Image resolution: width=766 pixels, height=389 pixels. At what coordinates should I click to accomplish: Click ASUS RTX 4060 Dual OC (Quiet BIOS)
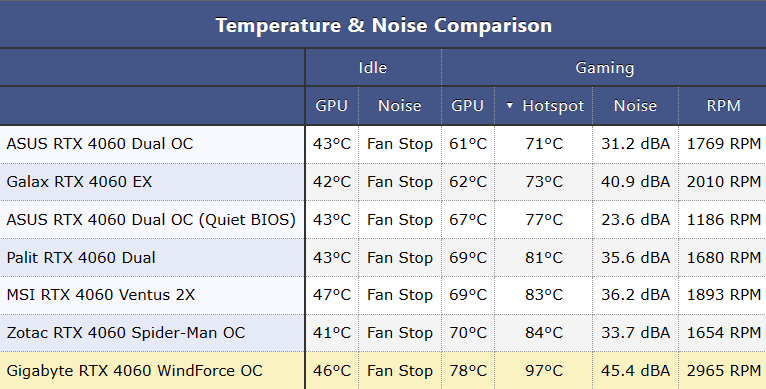click(151, 220)
